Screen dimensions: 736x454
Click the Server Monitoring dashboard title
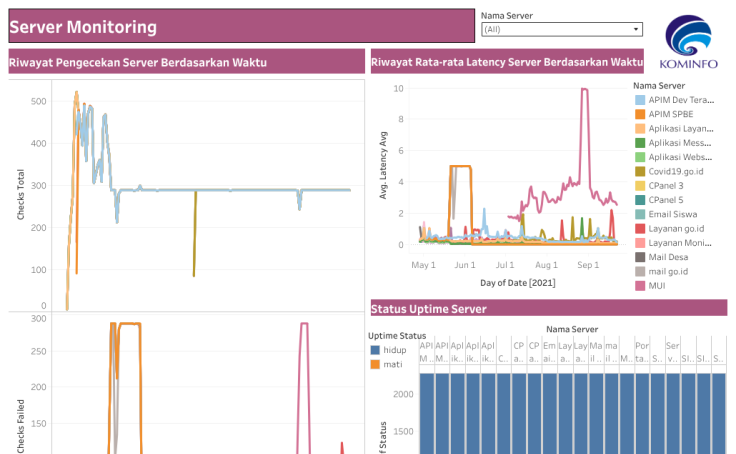(x=83, y=27)
